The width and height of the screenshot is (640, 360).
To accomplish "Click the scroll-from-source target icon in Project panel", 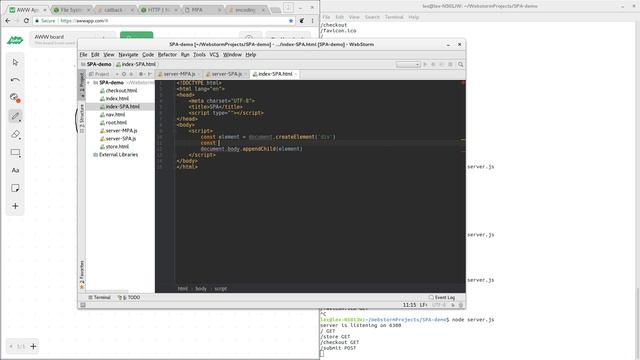I will pos(124,74).
